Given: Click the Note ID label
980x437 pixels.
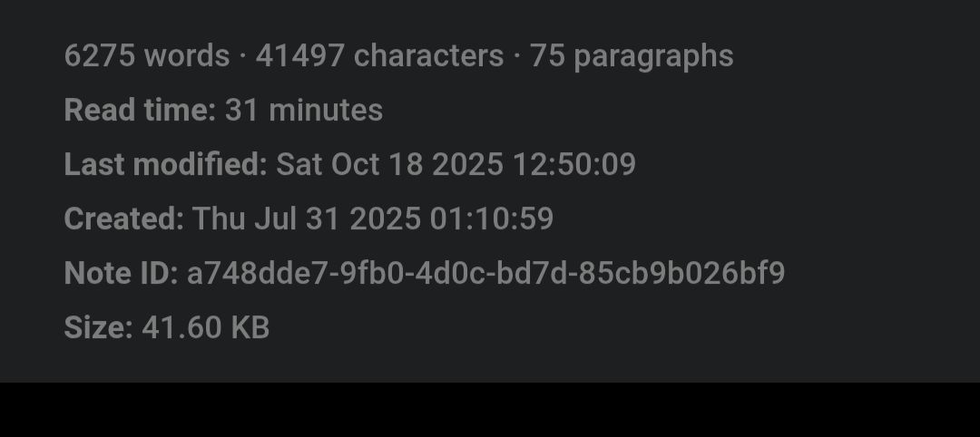Looking at the screenshot, I should coord(121,273).
